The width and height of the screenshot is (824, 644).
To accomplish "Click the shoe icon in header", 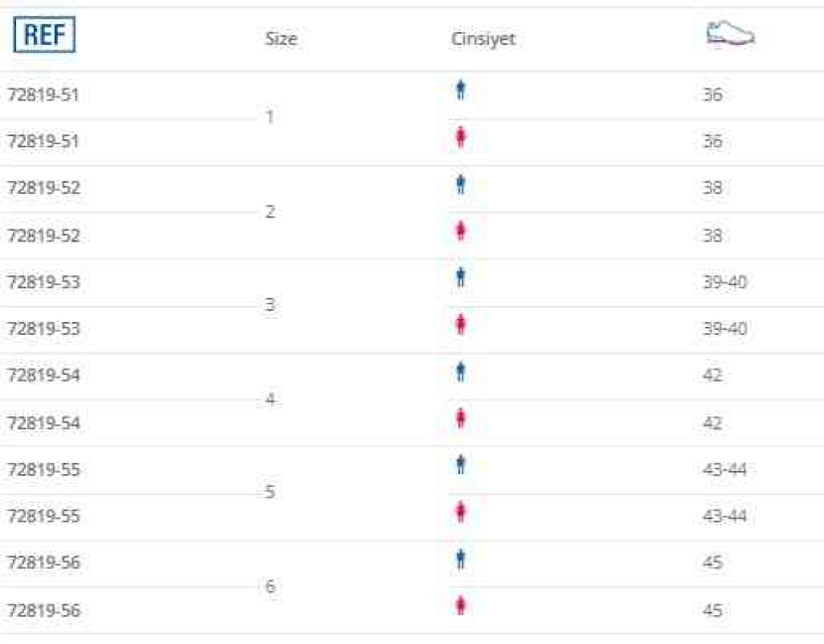I will coord(731,33).
